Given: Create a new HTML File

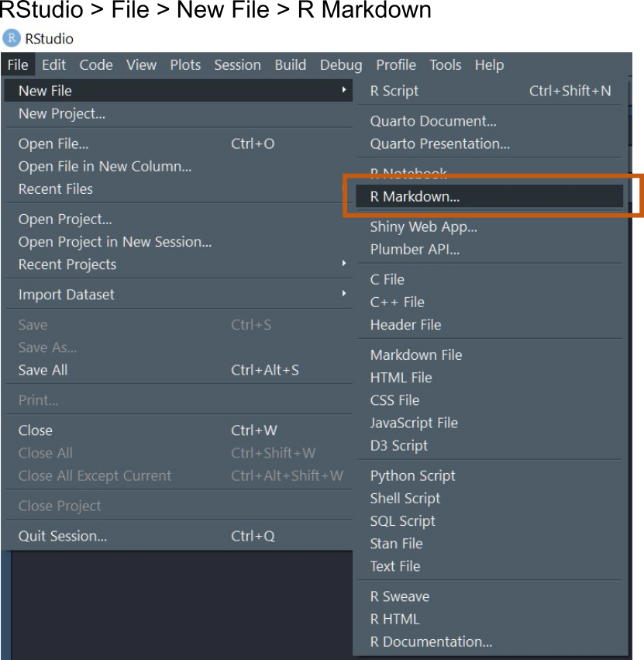Looking at the screenshot, I should pyautogui.click(x=490, y=378).
